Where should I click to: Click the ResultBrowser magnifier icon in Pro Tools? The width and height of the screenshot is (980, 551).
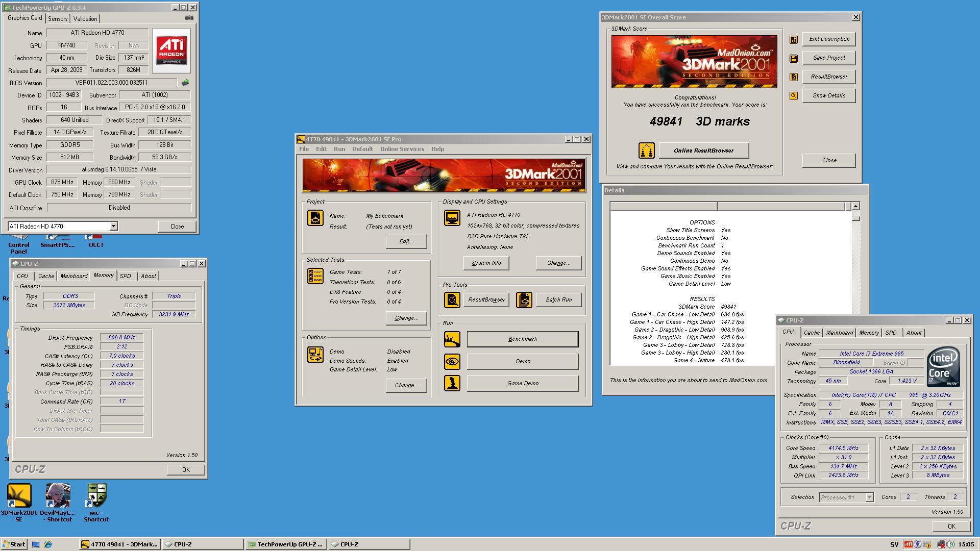[x=452, y=300]
